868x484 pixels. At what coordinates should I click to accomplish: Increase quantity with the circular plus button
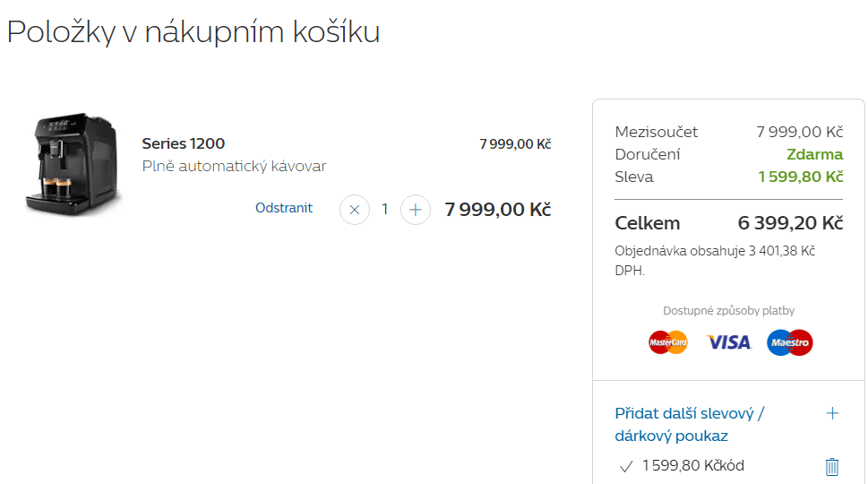(x=415, y=210)
